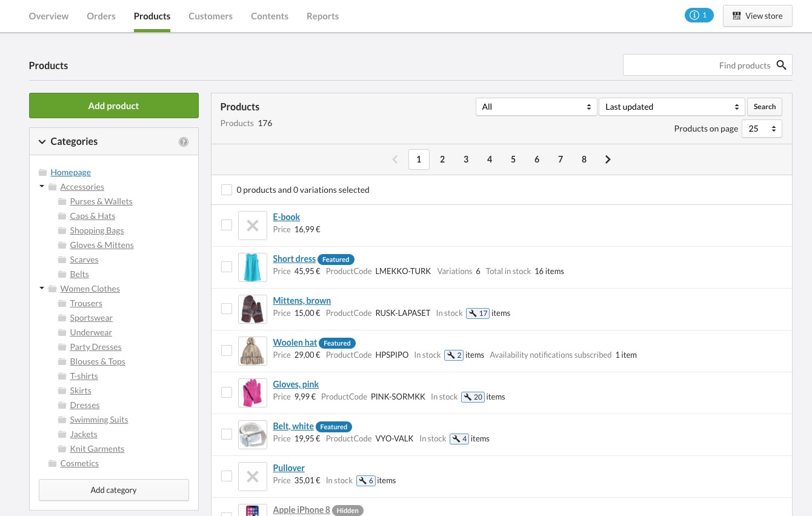The image size is (812, 516).
Task: Check the Gloves, pink product checkbox
Action: tap(227, 392)
